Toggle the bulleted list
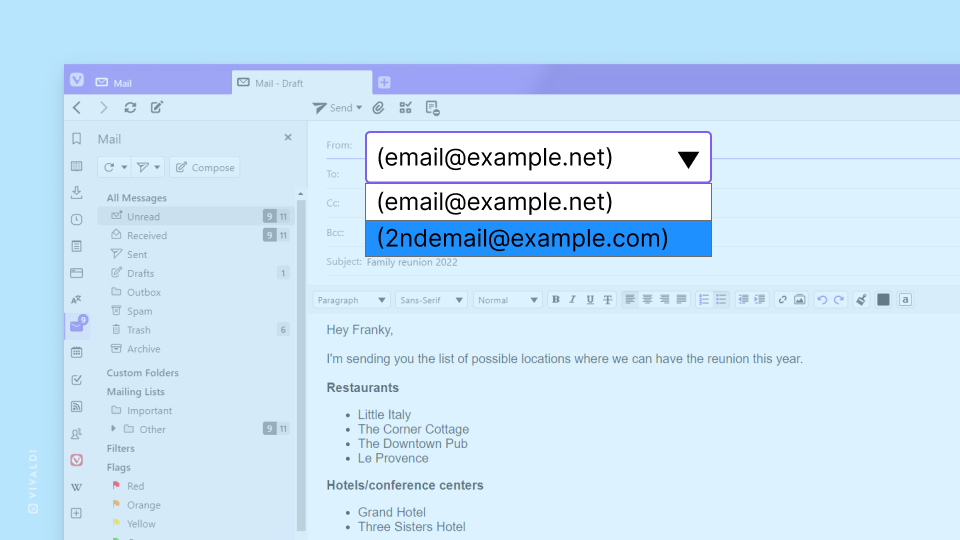960x540 pixels. coord(721,299)
